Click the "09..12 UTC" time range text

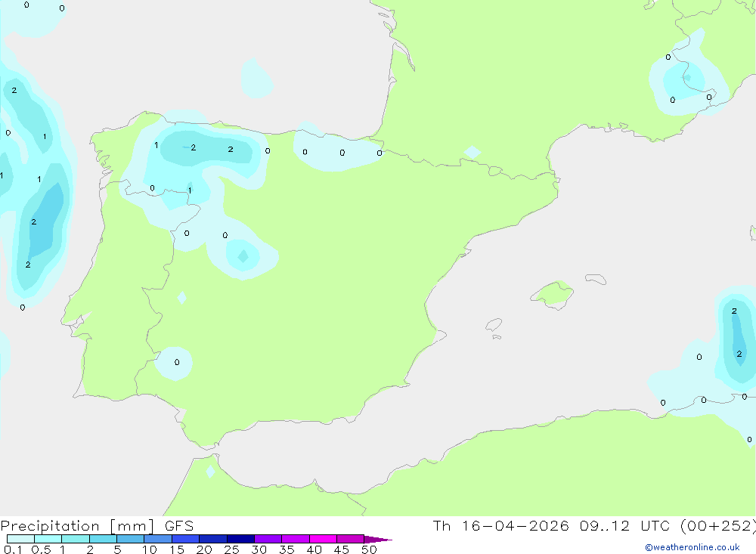click(x=625, y=526)
